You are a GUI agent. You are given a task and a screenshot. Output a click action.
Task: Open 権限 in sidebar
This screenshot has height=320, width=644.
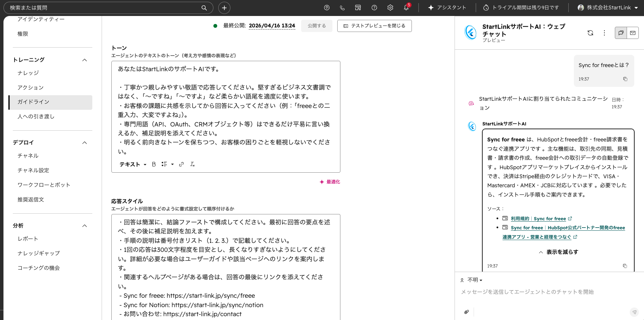[x=23, y=34]
